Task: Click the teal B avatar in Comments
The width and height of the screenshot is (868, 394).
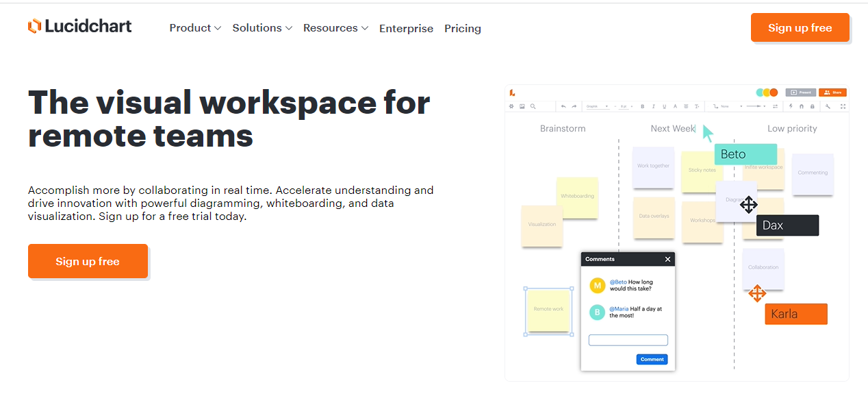Action: (x=597, y=312)
